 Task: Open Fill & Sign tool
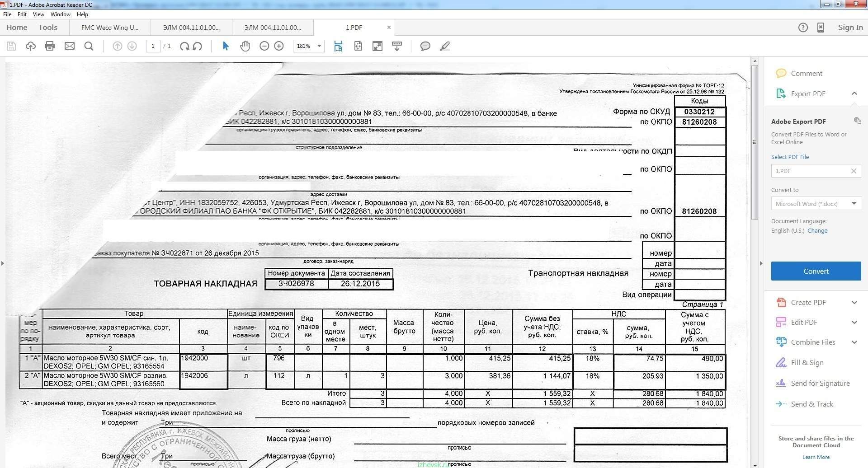pos(799,362)
